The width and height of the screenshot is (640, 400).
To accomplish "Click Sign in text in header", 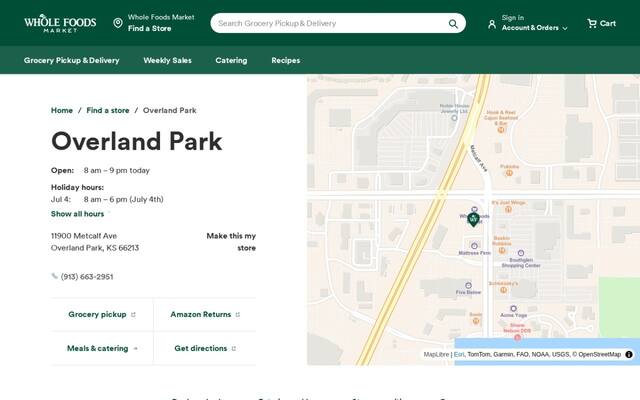I will pos(513,18).
